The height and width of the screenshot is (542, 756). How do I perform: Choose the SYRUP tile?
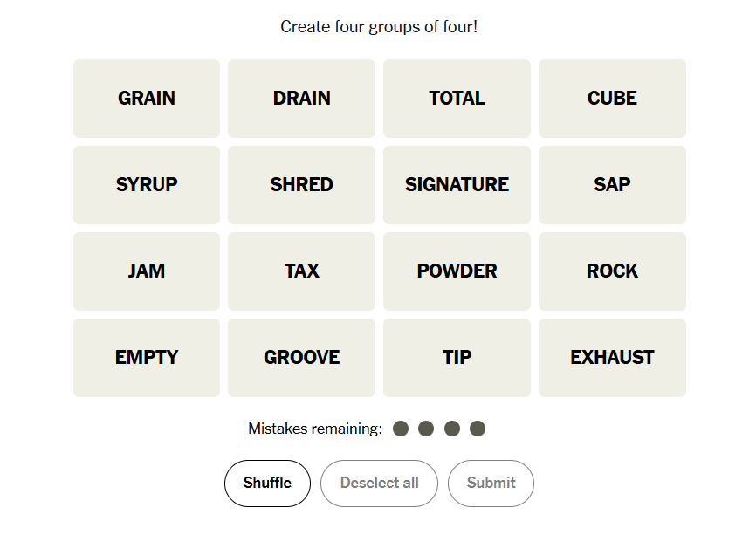(x=147, y=185)
